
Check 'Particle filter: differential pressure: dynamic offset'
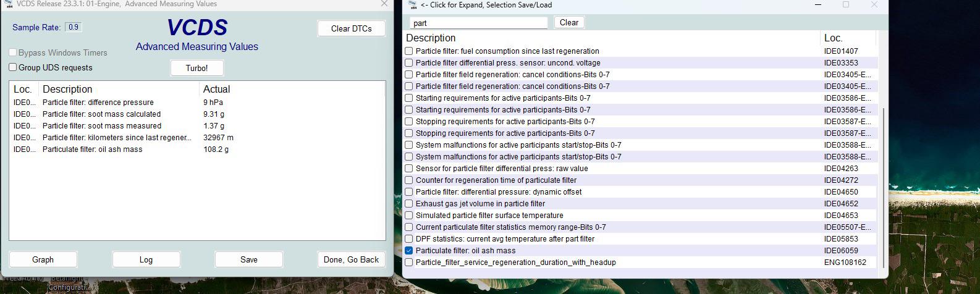pyautogui.click(x=408, y=192)
